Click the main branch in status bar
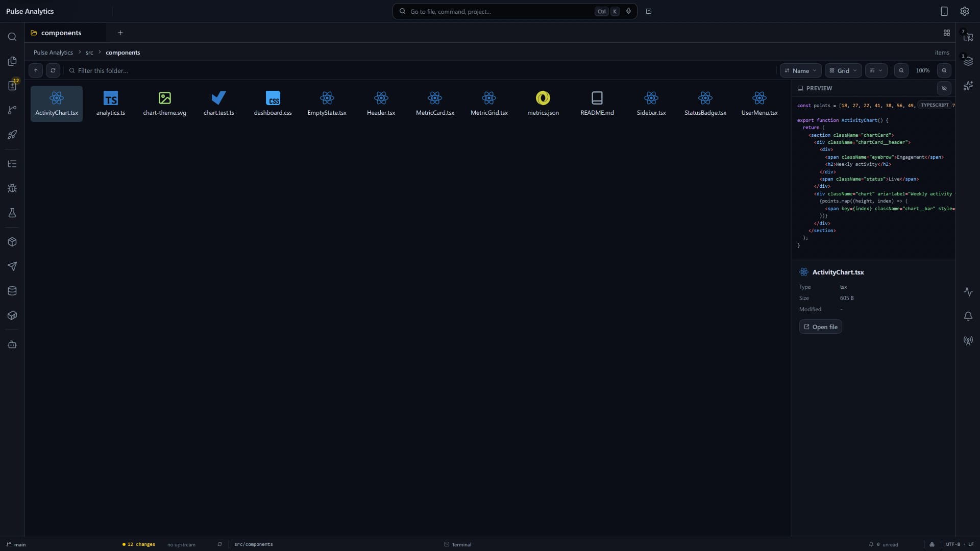Image resolution: width=980 pixels, height=551 pixels. 16,544
